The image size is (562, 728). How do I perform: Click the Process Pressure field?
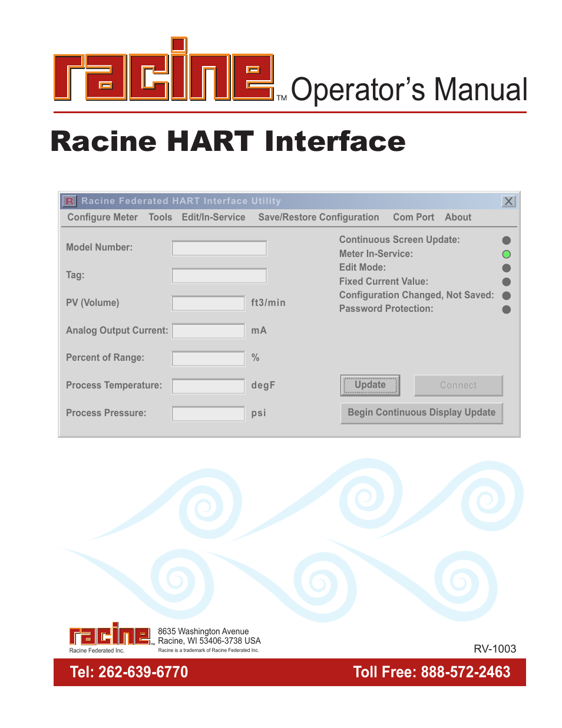(208, 414)
